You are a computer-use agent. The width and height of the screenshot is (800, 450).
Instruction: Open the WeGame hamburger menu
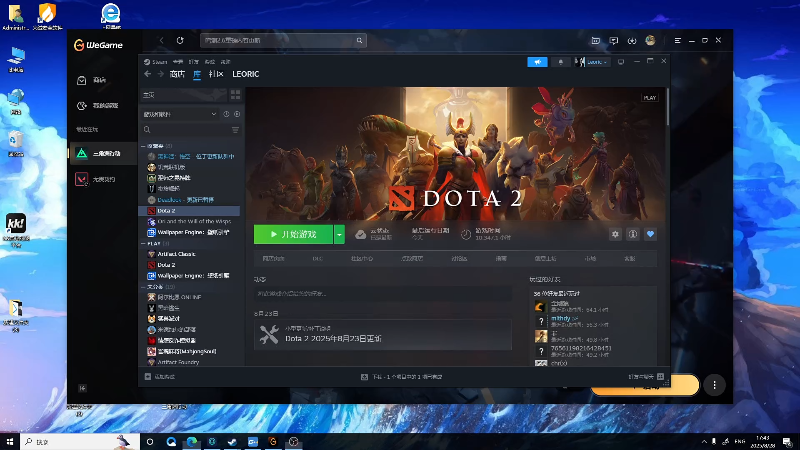(678, 40)
